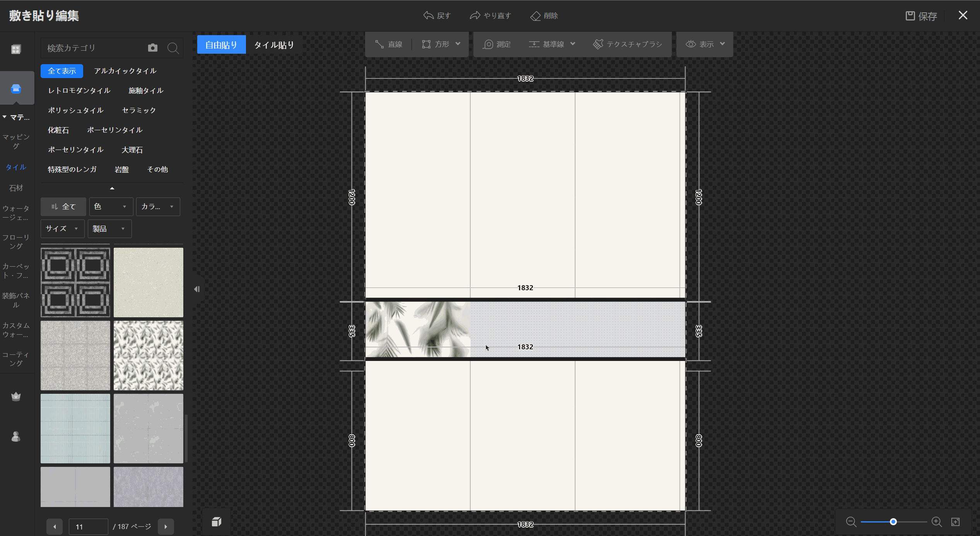Open the grid layout sidebar icon
The image size is (980, 536).
tap(16, 49)
